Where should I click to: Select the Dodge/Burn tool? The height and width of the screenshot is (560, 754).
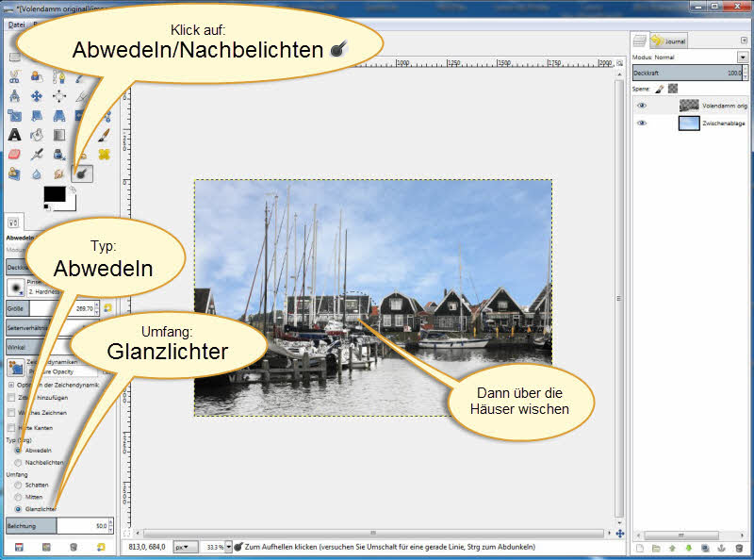pos(82,173)
